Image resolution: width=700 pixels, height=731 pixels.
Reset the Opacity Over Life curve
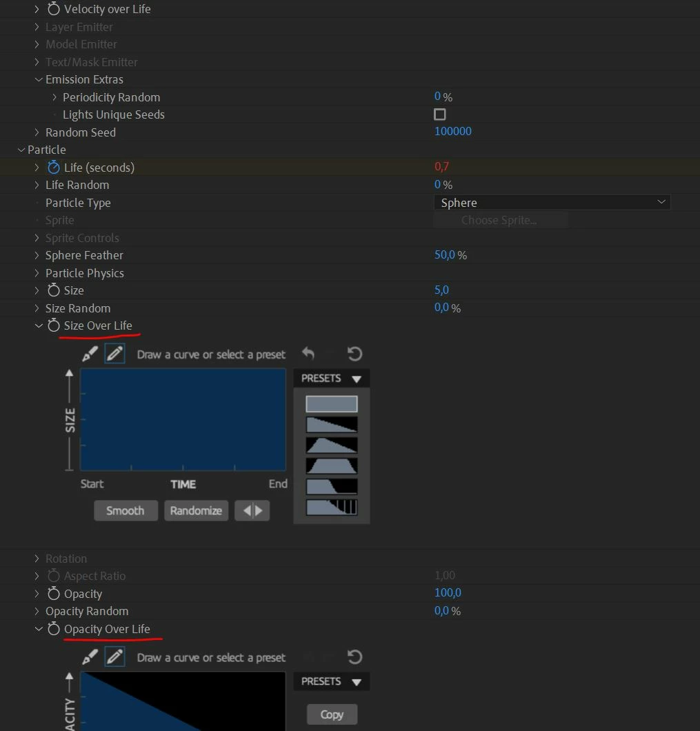pos(354,657)
